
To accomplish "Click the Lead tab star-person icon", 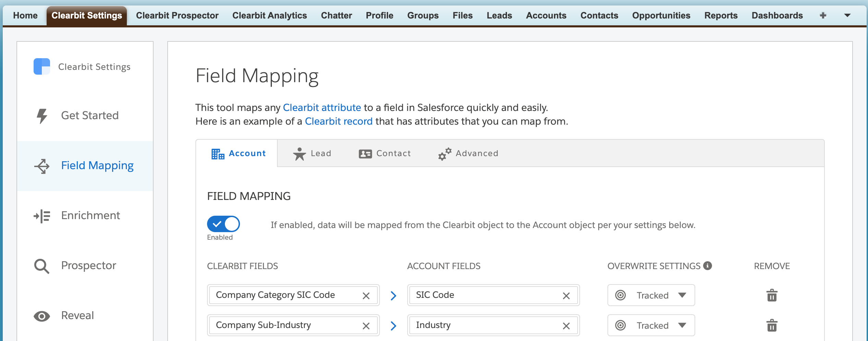I will pyautogui.click(x=299, y=154).
